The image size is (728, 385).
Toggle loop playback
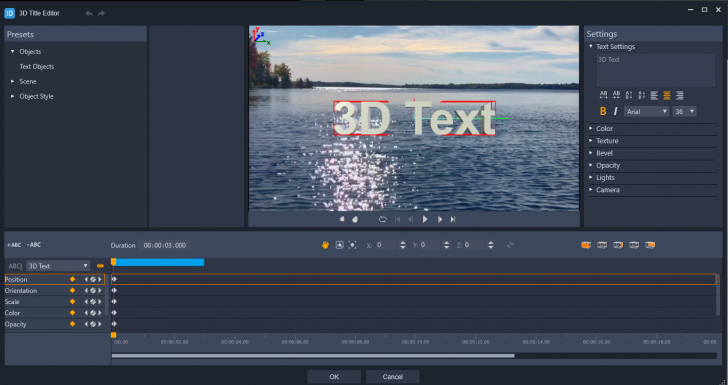[x=382, y=219]
